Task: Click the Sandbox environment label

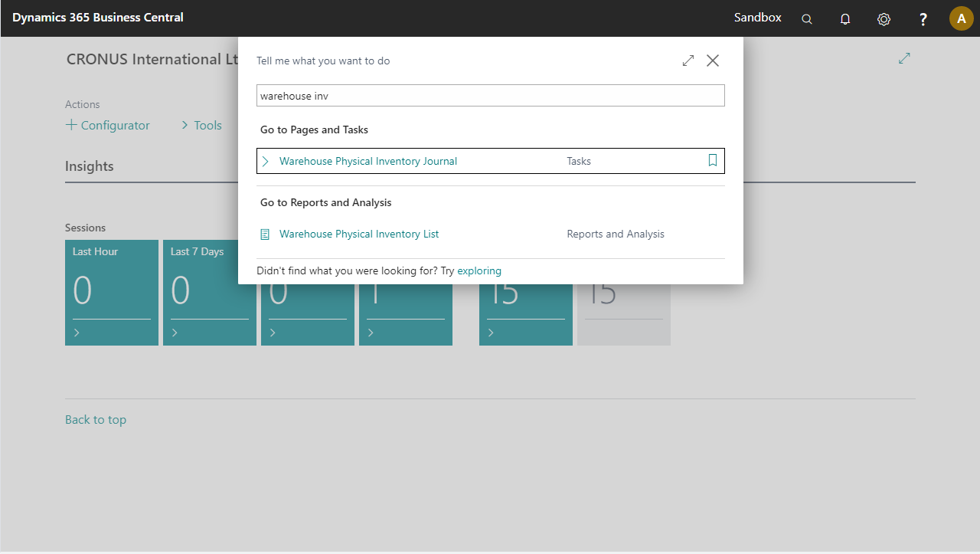Action: click(x=757, y=17)
